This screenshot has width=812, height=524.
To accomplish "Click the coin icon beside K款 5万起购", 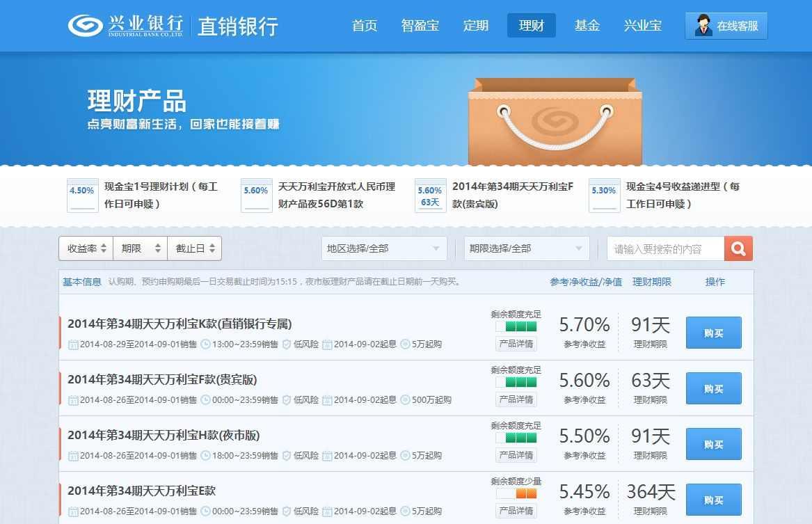I will (406, 344).
